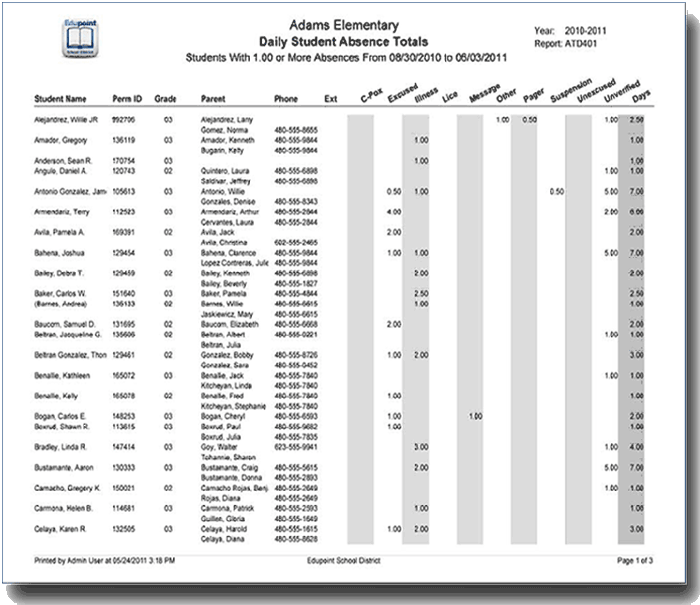
Task: Click the Illness column header
Action: point(426,95)
